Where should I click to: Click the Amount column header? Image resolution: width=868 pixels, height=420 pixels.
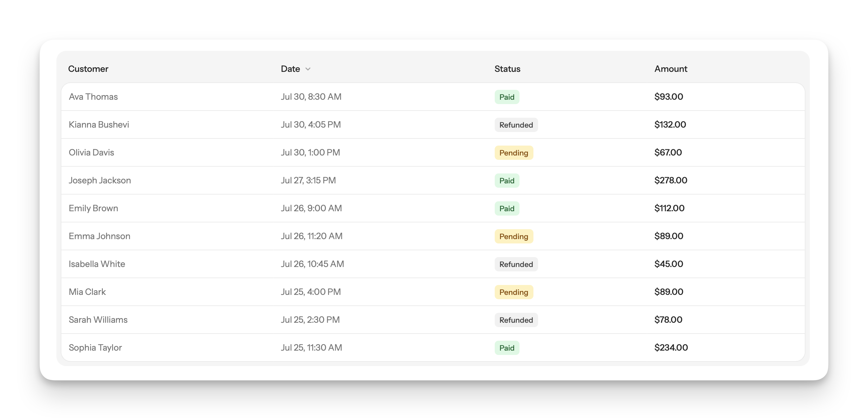671,69
